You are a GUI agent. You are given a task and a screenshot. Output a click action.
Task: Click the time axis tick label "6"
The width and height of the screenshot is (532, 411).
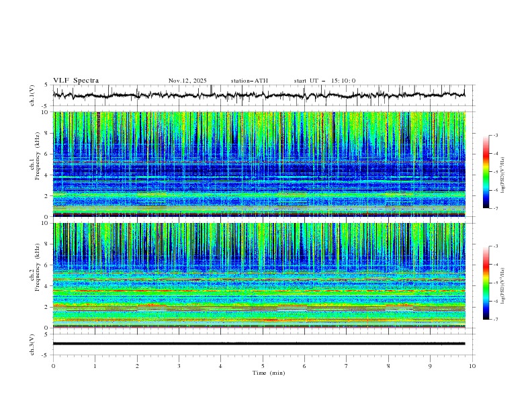click(x=304, y=366)
